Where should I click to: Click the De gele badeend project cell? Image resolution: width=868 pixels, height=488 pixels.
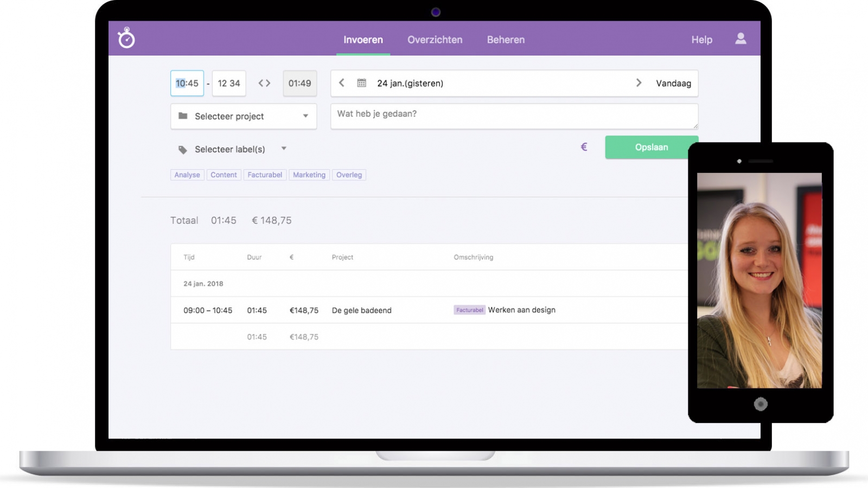pos(362,310)
